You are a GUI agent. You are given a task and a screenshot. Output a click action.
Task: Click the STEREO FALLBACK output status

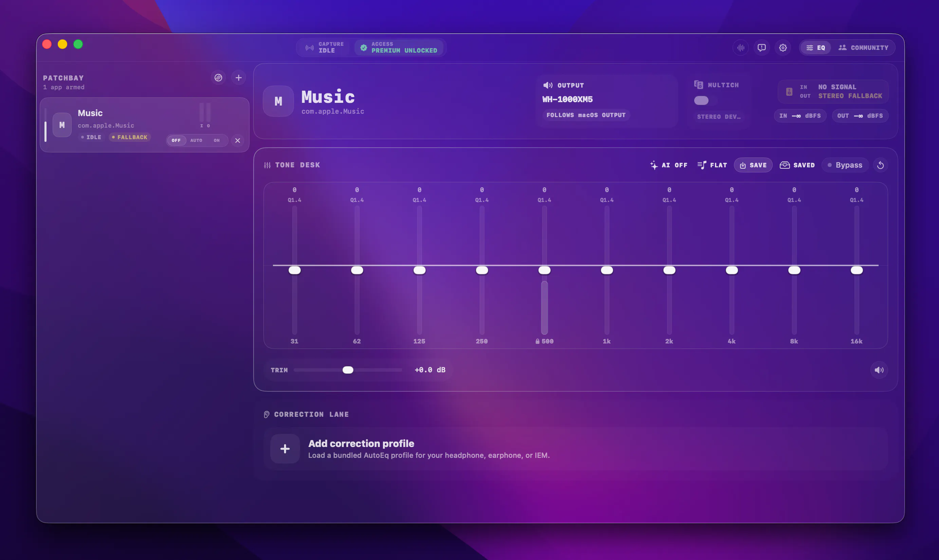tap(850, 96)
